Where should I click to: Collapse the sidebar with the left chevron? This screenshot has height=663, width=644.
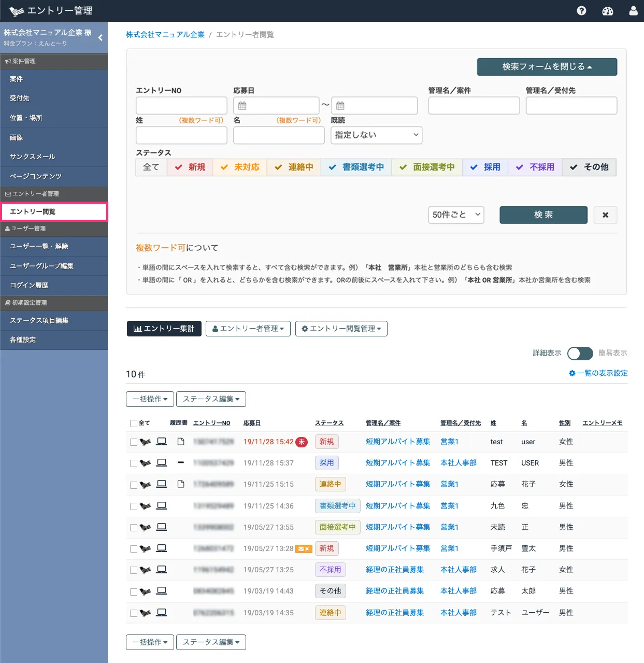coord(100,37)
